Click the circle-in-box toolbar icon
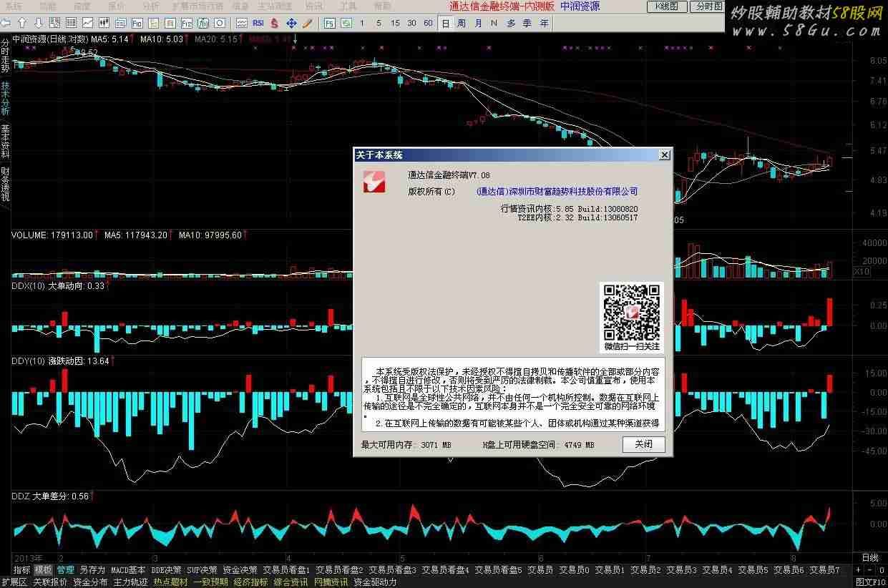888x588 pixels. coord(220,23)
